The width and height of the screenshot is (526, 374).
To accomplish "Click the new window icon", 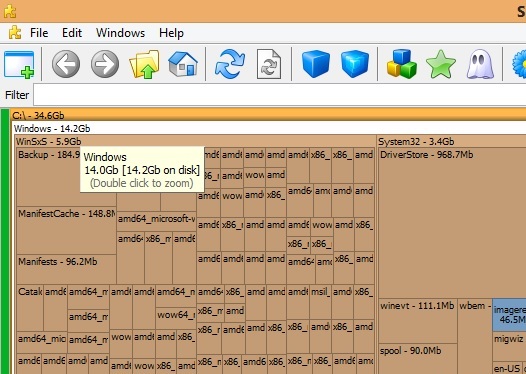I will (x=19, y=64).
